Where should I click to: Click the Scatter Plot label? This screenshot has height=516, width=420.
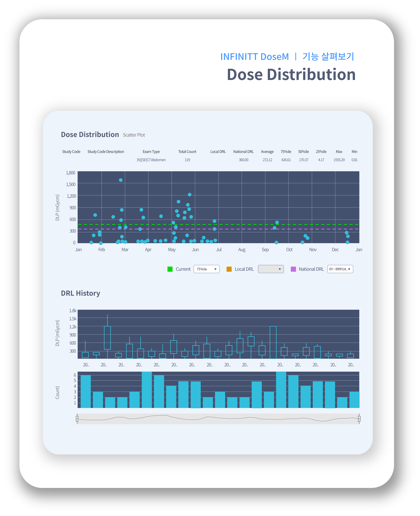tap(134, 135)
